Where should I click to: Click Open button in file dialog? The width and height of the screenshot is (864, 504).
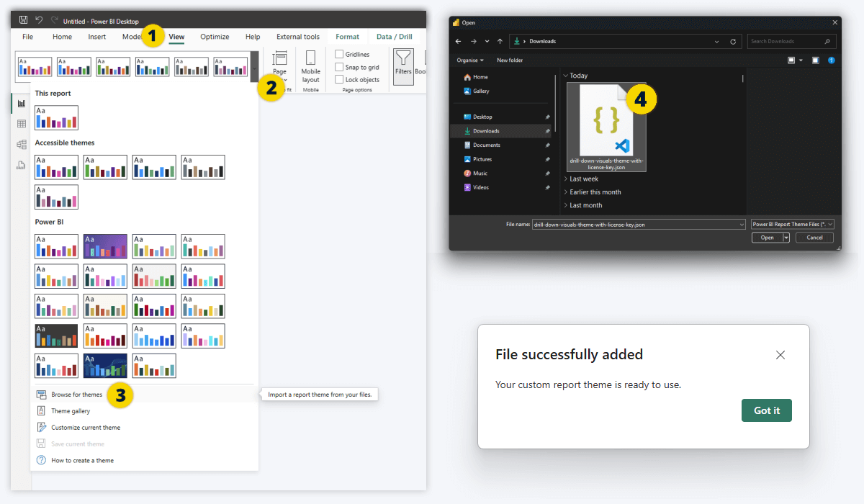click(x=768, y=238)
